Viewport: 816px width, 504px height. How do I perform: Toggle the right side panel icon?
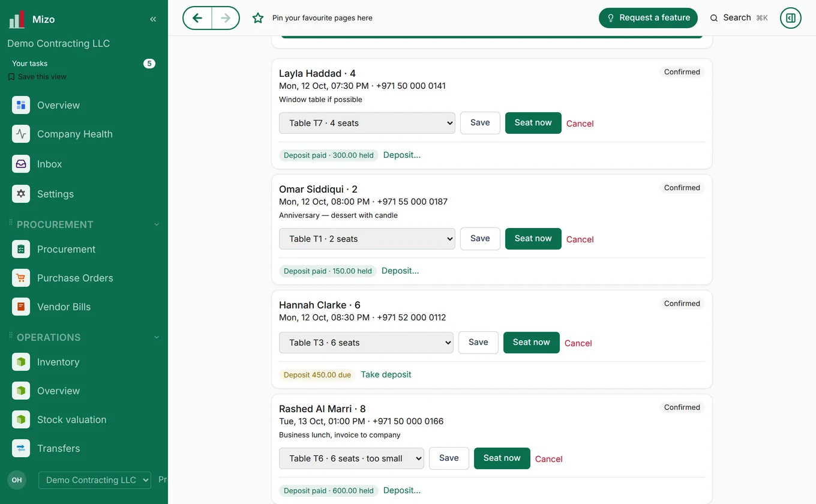coord(791,18)
